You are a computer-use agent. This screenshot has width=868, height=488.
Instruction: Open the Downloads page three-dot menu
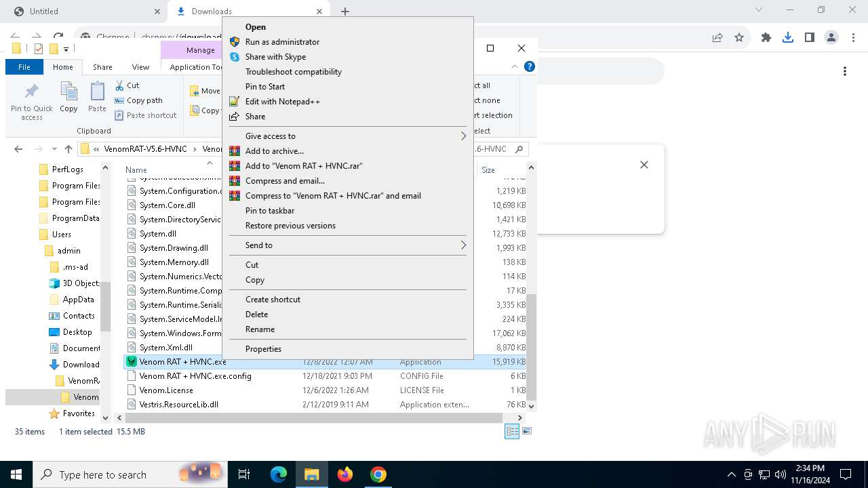pyautogui.click(x=845, y=71)
